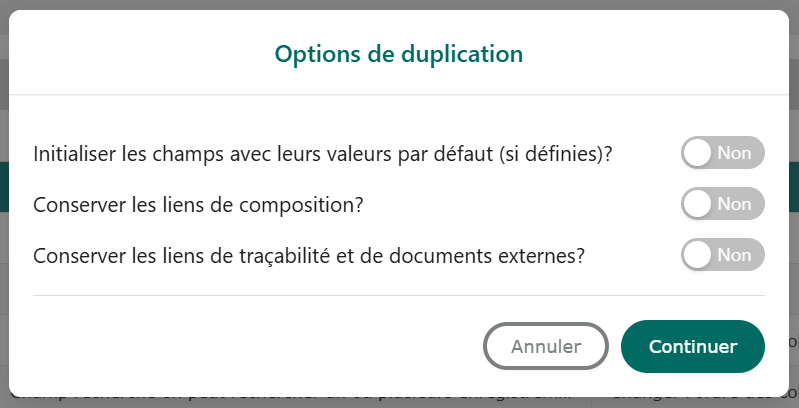Image resolution: width=799 pixels, height=408 pixels.
Task: Enable initializing fields with default values
Action: click(722, 154)
